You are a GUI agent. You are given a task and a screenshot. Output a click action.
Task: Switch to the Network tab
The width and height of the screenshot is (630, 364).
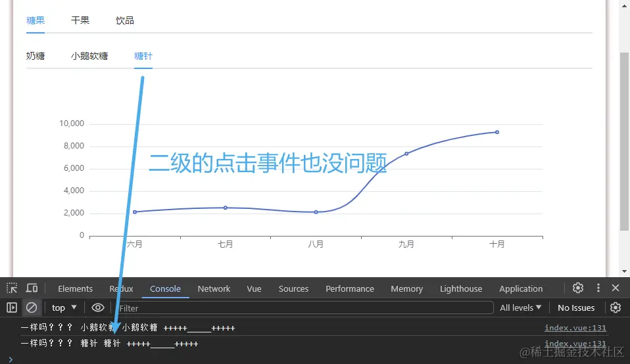pos(214,288)
